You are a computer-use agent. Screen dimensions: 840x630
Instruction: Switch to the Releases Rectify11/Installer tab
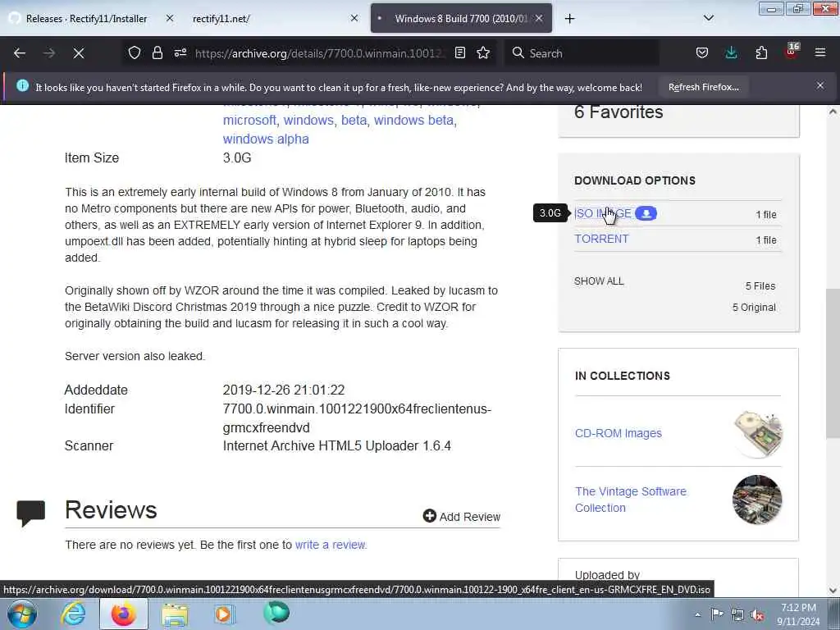coord(85,18)
